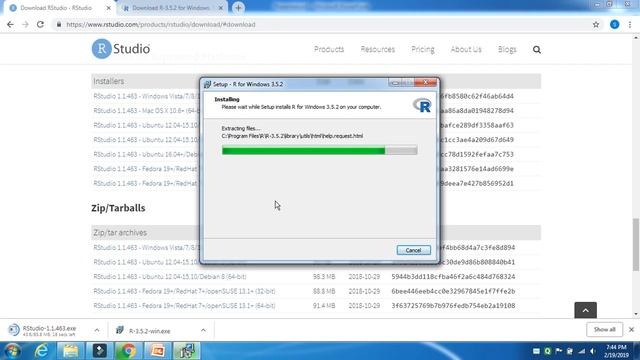Click the Zip/Tarballs heading

[118, 208]
